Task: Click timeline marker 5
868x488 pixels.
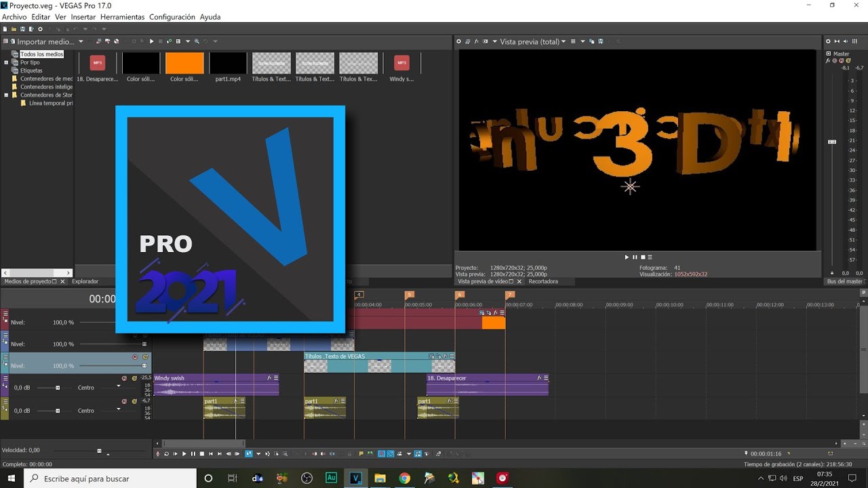Action: 409,295
